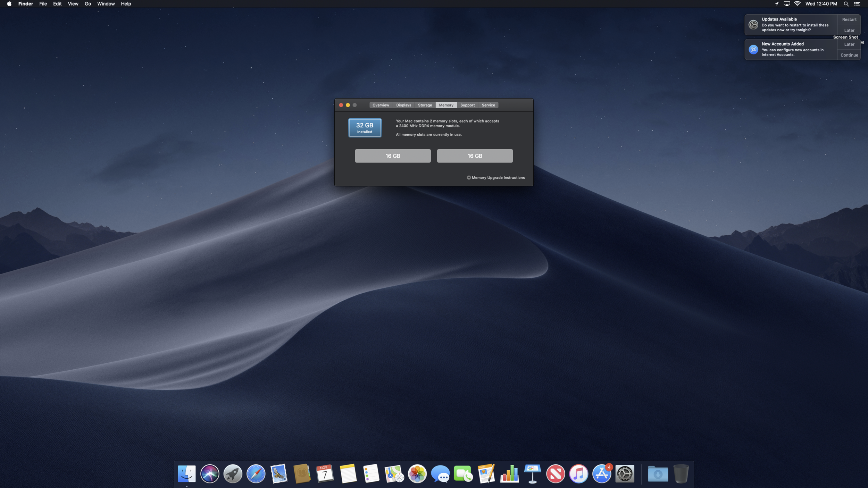Image resolution: width=868 pixels, height=488 pixels.
Task: Open System Preferences gear icon
Action: [625, 474]
